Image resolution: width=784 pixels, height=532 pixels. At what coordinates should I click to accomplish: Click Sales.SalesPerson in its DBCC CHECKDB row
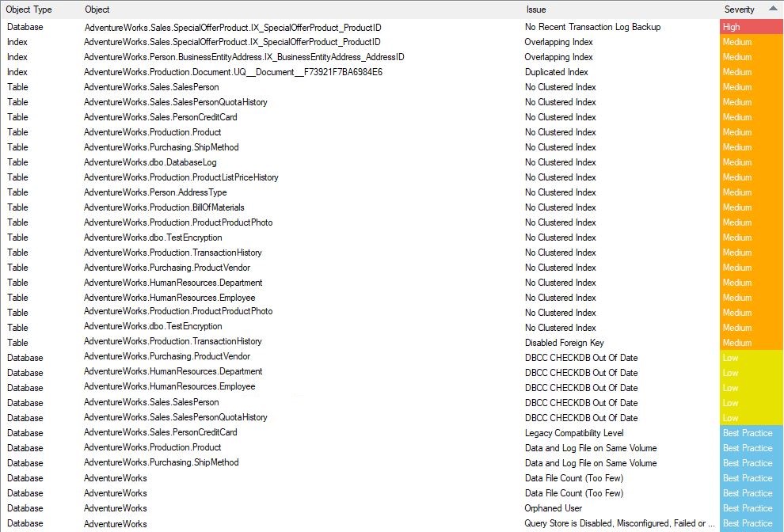click(x=151, y=402)
